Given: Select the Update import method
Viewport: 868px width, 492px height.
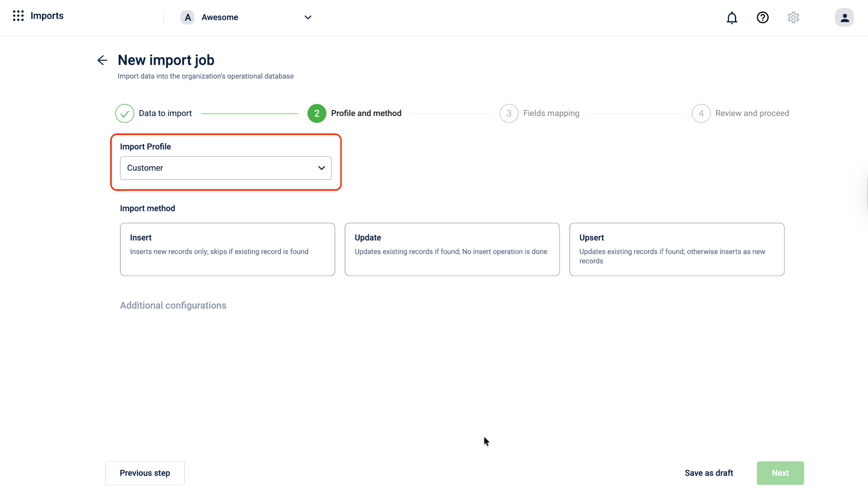Looking at the screenshot, I should pos(452,249).
